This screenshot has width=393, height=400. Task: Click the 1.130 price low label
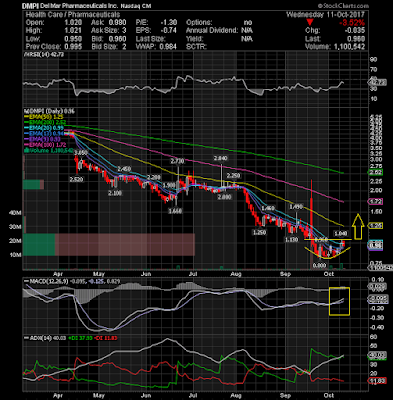click(x=291, y=240)
